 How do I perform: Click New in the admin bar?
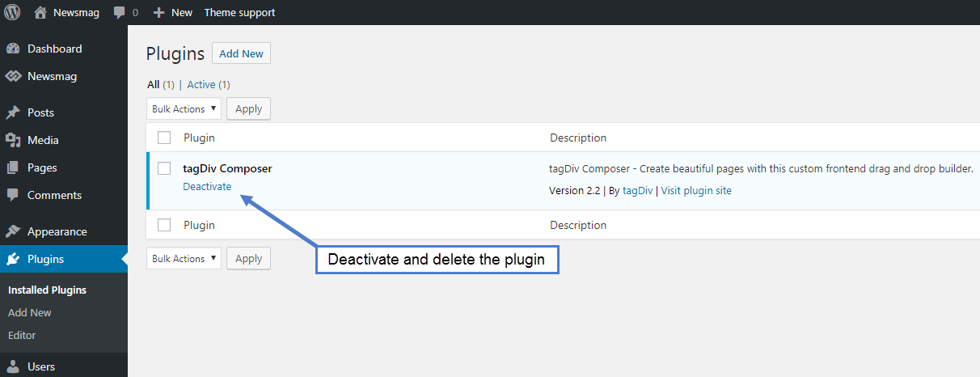click(182, 12)
